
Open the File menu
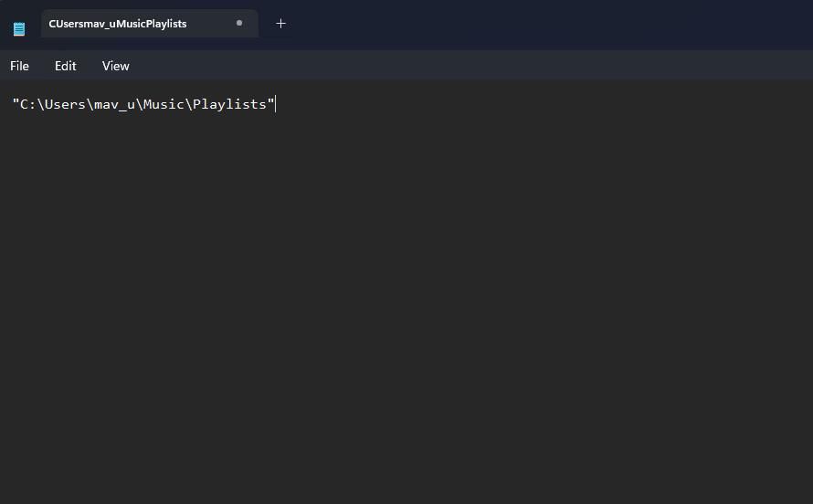tap(20, 66)
